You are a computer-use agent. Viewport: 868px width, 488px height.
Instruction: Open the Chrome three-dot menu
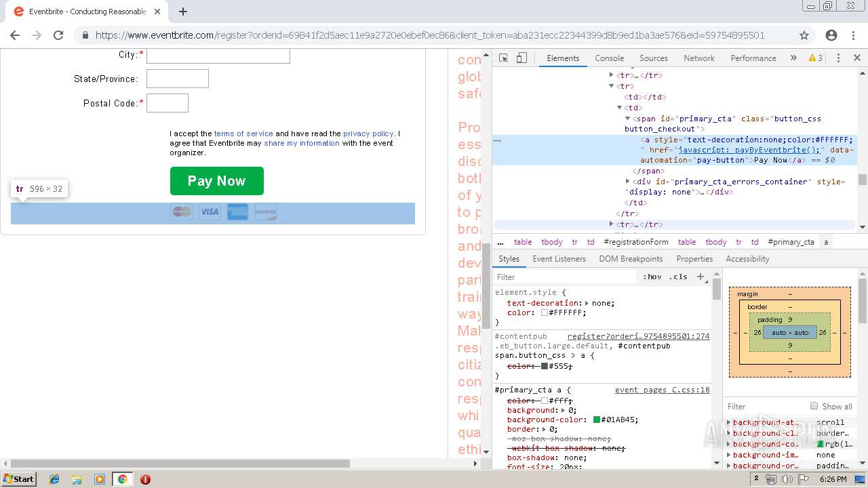pos(854,35)
